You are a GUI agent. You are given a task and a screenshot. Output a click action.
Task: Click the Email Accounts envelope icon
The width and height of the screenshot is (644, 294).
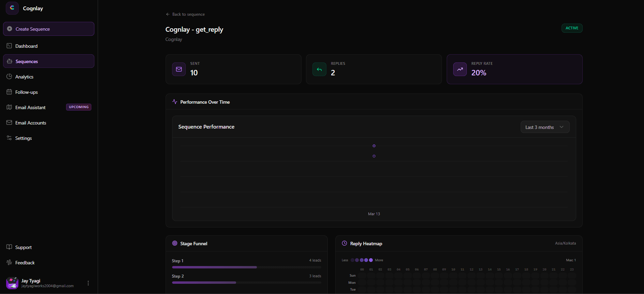coord(9,122)
